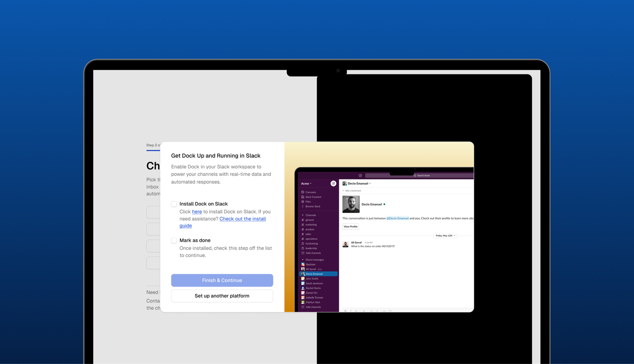Viewport: 634px width, 364px height.
Task: Click the message 'What is the status on order #8192873?'
Action: pos(373,246)
